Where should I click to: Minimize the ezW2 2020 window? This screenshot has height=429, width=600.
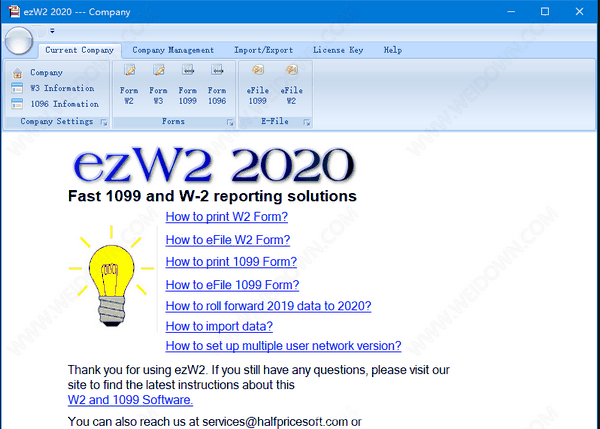point(511,11)
